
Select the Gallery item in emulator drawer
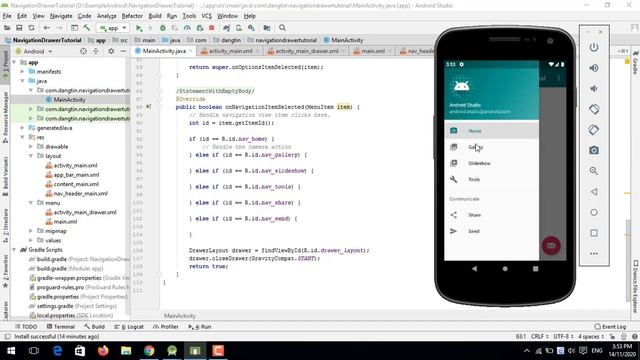[x=491, y=147]
